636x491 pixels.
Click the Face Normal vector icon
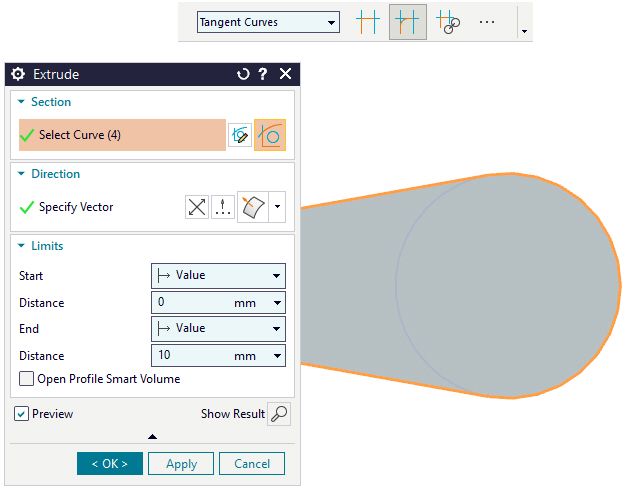tap(253, 207)
